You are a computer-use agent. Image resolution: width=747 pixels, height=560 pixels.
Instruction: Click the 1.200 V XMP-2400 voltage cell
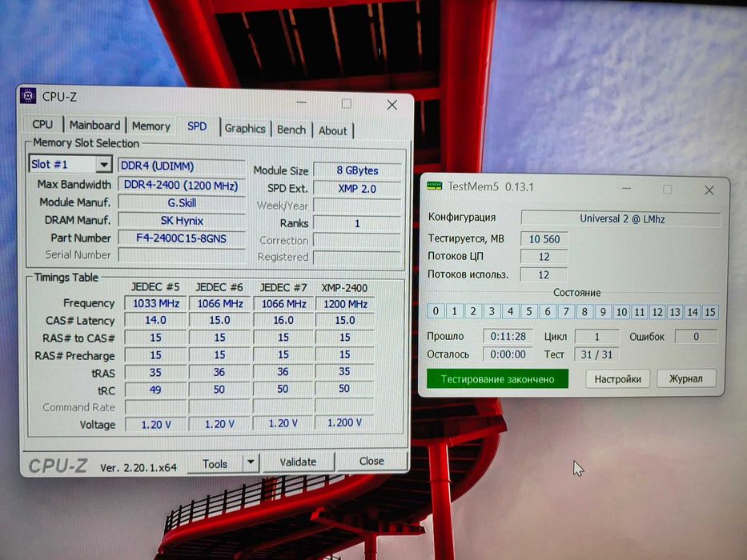click(344, 422)
